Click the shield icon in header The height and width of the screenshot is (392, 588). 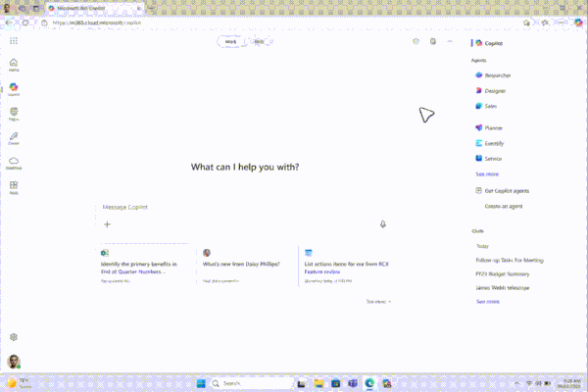tap(416, 41)
